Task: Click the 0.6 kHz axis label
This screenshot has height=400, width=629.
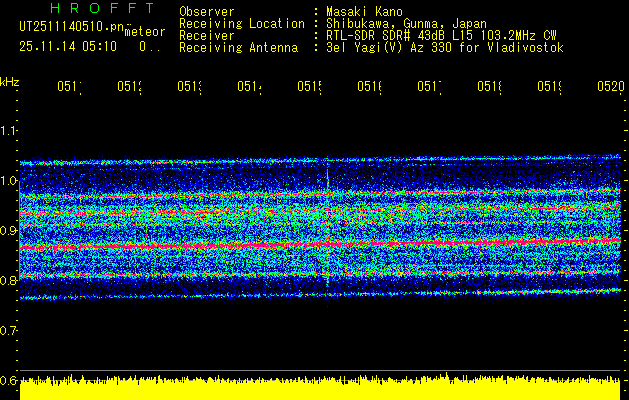Action: coord(8,380)
